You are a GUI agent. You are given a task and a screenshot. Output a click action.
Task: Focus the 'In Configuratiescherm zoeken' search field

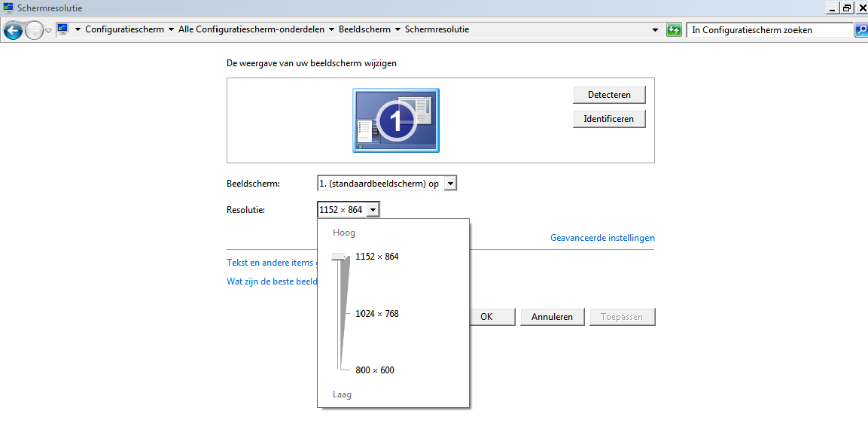click(x=769, y=30)
